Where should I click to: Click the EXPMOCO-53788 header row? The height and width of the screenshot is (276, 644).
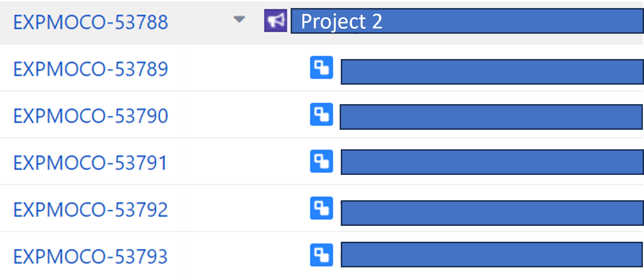[90, 22]
